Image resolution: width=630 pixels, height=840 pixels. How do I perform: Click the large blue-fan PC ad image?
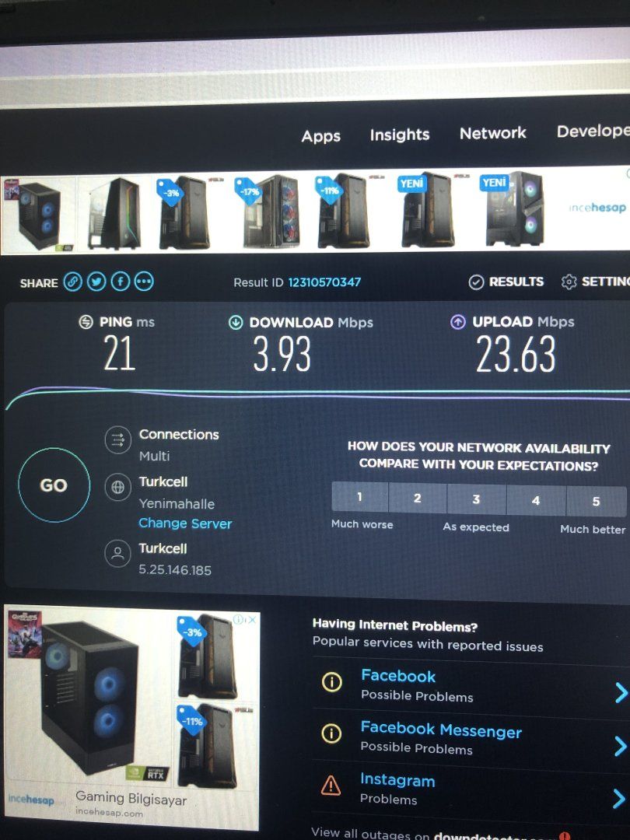coord(89,698)
